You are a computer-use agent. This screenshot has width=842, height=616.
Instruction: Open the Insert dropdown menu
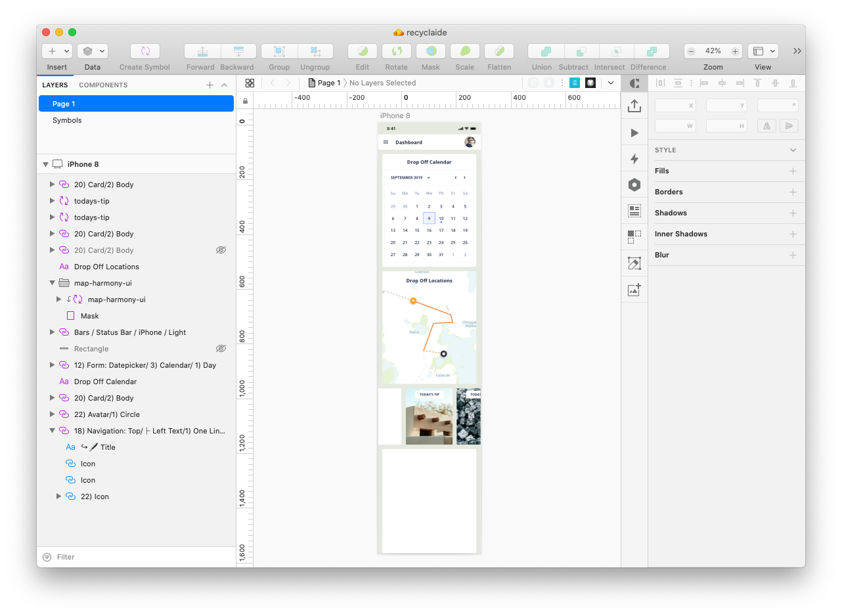pyautogui.click(x=57, y=51)
